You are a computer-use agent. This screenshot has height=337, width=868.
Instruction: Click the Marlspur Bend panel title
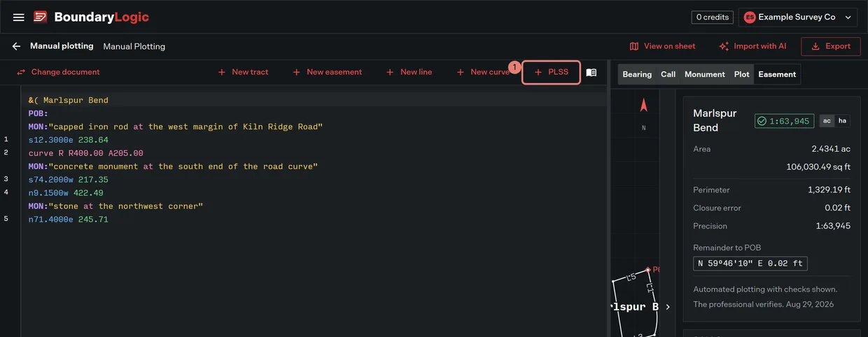click(x=715, y=120)
